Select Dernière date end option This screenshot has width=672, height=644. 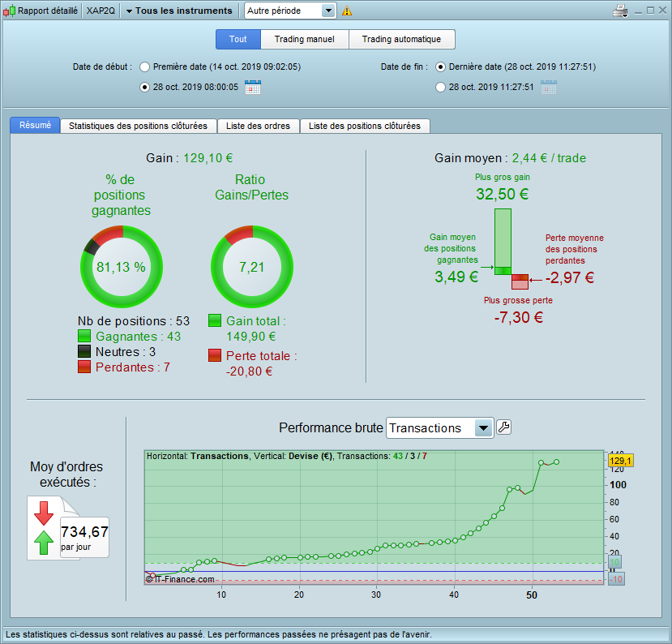[x=441, y=67]
